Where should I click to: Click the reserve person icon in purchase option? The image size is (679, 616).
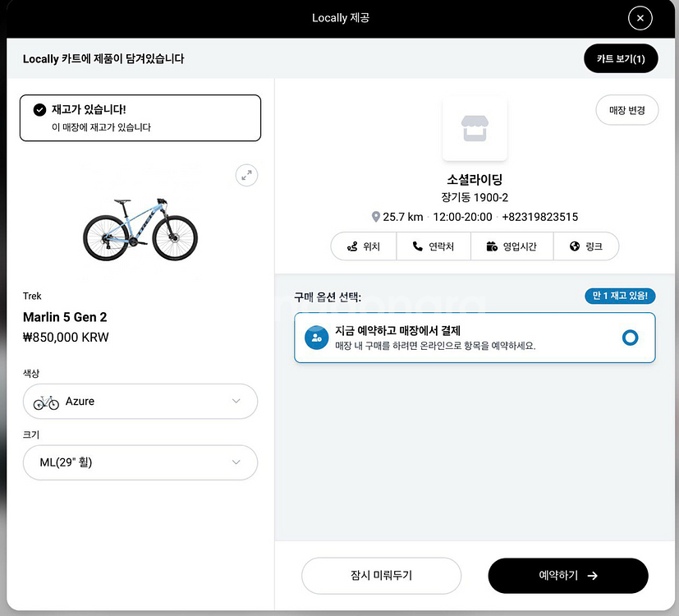(x=316, y=338)
